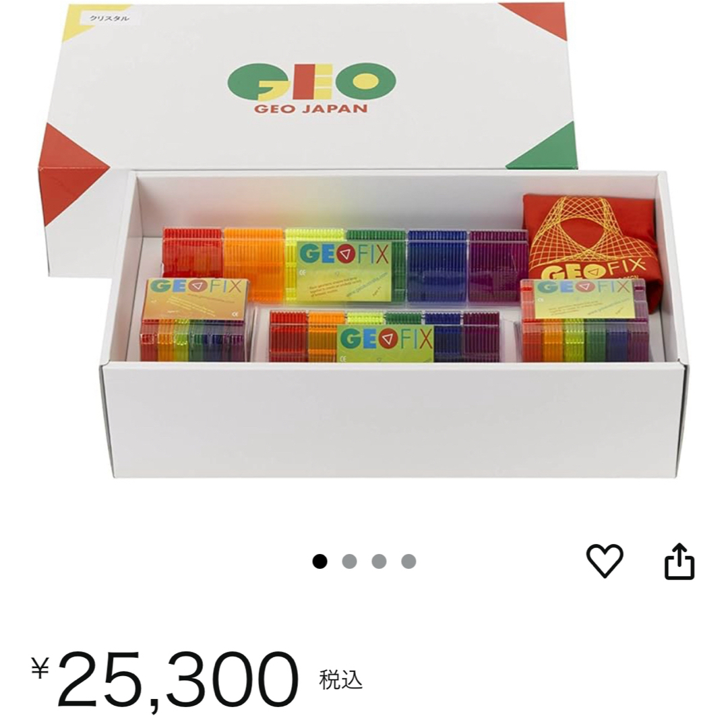
Task: Tap the bottom center GEOFIX label
Action: click(386, 342)
